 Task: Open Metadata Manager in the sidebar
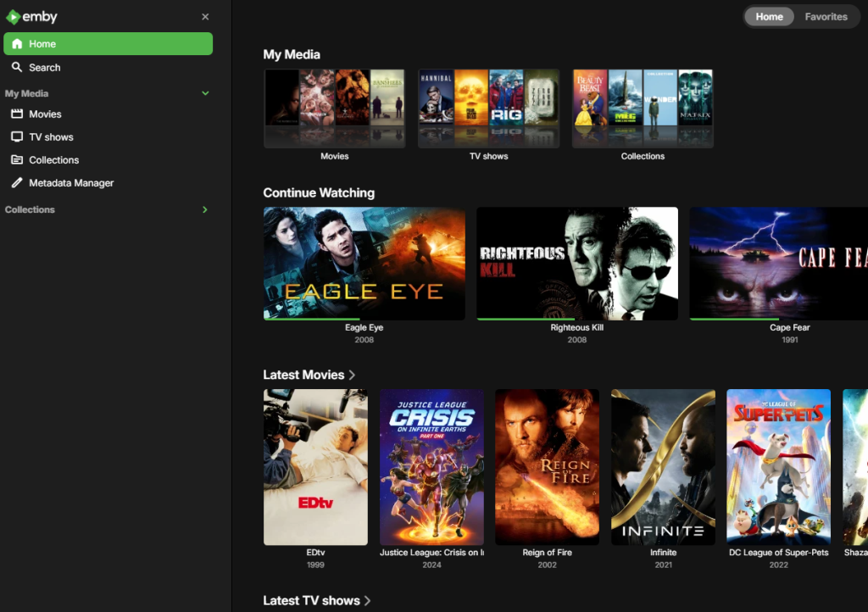point(108,182)
